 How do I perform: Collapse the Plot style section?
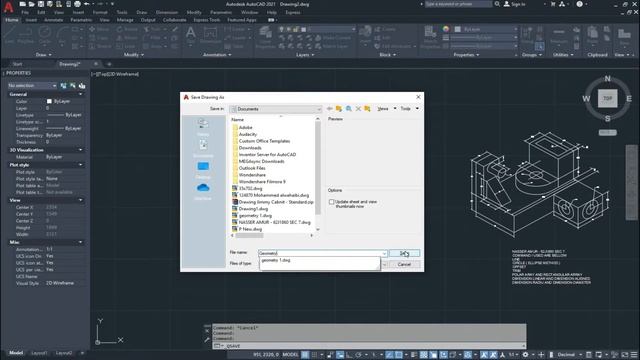tap(80, 165)
